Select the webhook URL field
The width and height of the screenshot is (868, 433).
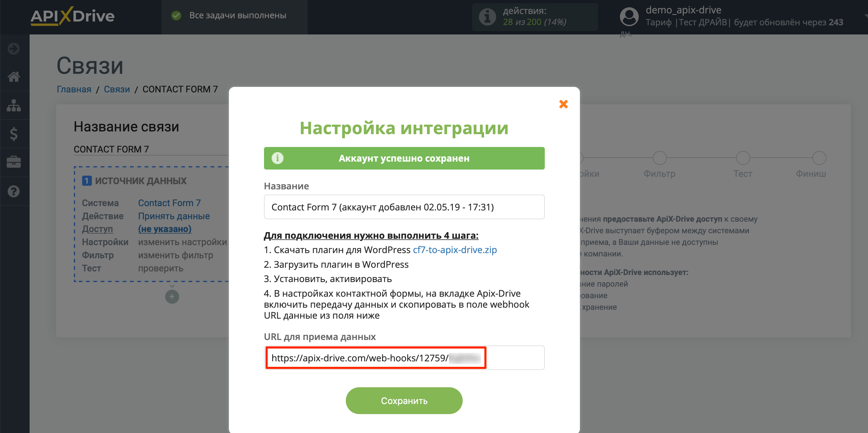coord(404,358)
